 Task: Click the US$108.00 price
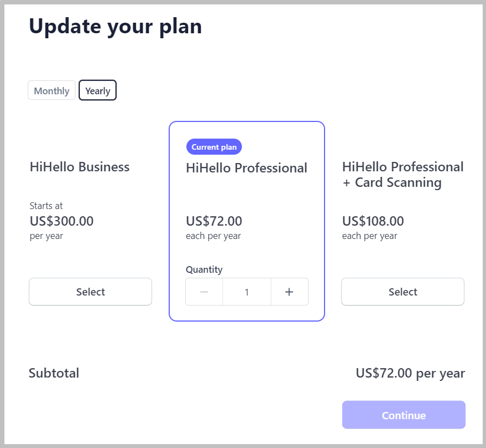pyautogui.click(x=373, y=221)
